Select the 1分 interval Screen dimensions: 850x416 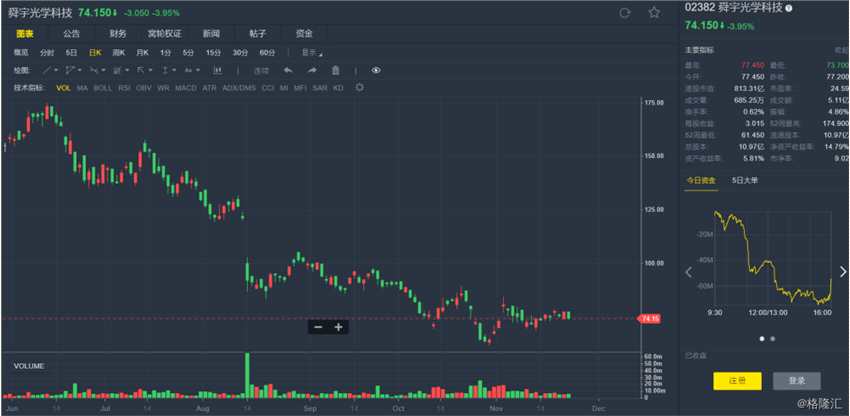click(x=165, y=53)
